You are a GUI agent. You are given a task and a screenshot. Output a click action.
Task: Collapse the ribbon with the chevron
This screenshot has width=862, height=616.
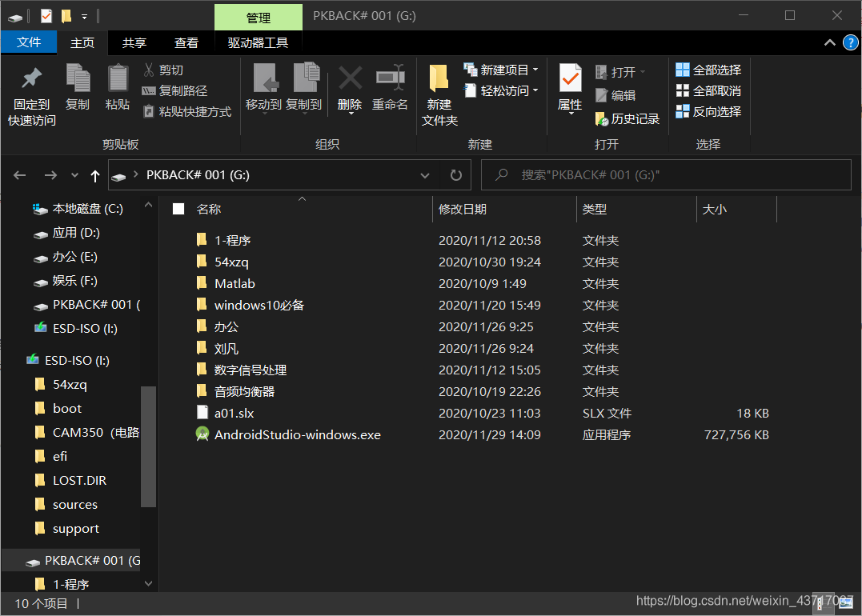pyautogui.click(x=829, y=42)
